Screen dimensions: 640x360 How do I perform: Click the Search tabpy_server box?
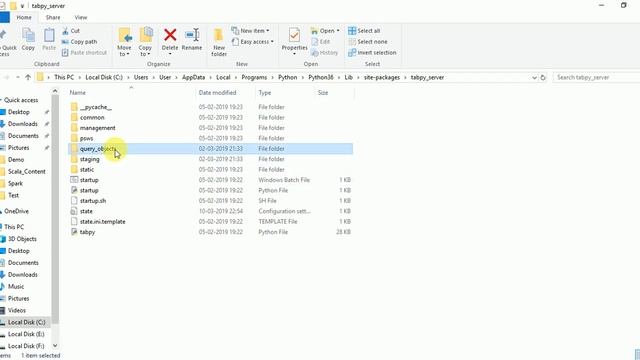[x=596, y=77]
